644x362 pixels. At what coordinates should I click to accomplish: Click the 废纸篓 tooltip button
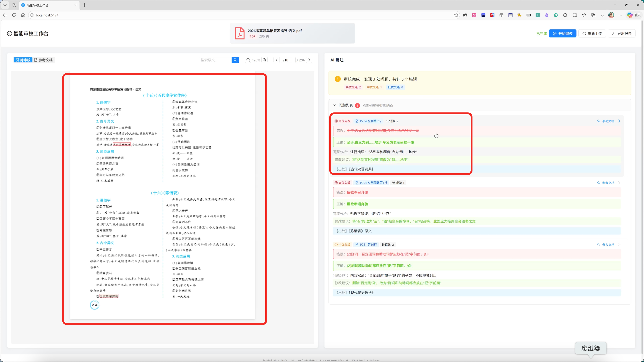click(591, 348)
